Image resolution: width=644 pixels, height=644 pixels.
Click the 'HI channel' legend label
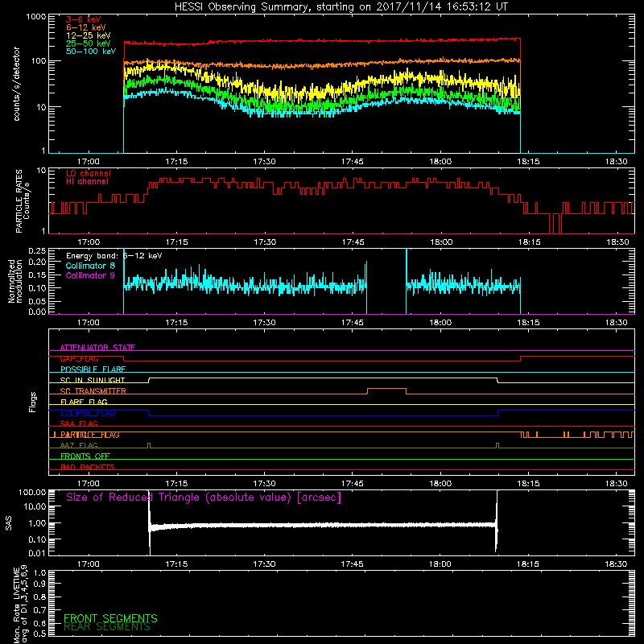pyautogui.click(x=87, y=182)
